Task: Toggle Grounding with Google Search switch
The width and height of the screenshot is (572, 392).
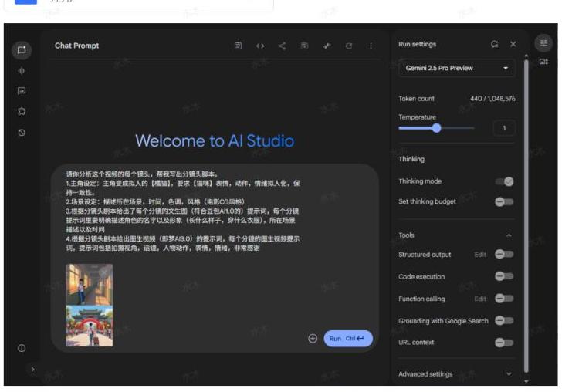Action: coord(505,320)
